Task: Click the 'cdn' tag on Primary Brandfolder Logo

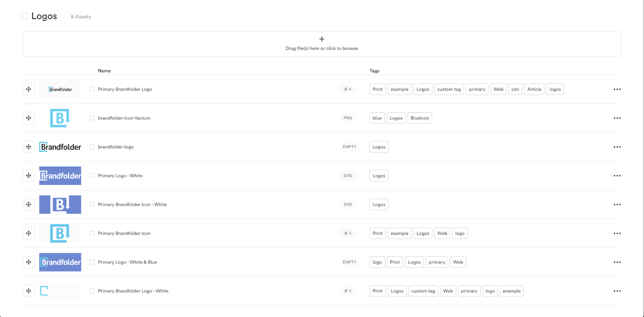Action: [x=515, y=89]
